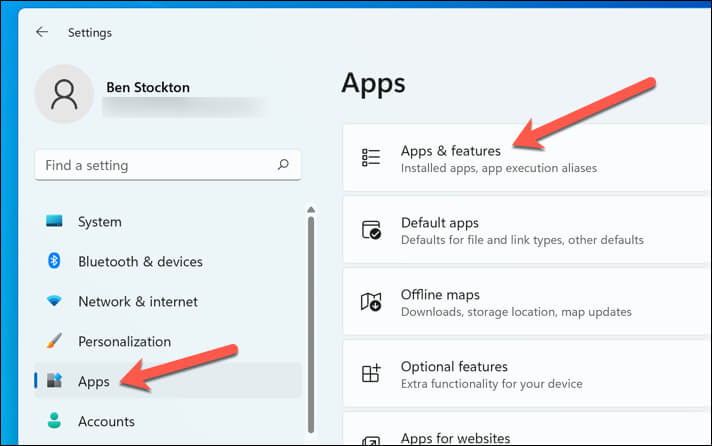Viewport: 712px width, 446px height.
Task: Click the Default apps icon
Action: (x=371, y=230)
